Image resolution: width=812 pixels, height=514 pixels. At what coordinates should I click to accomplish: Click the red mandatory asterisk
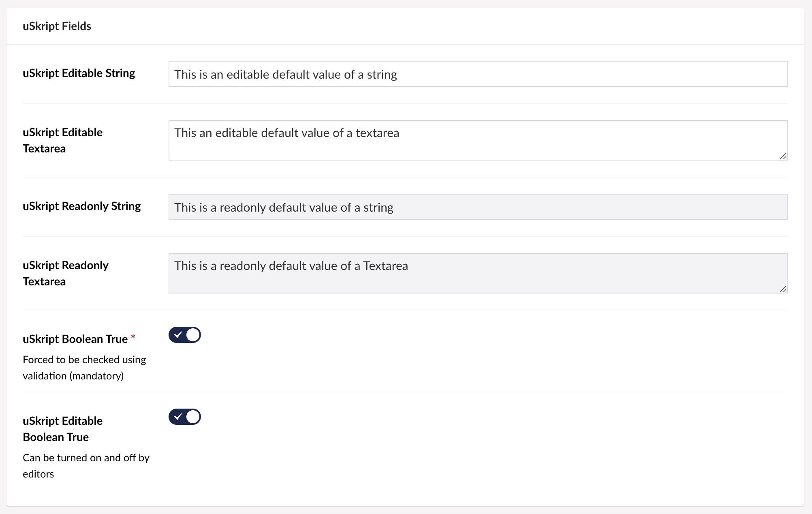click(x=133, y=337)
